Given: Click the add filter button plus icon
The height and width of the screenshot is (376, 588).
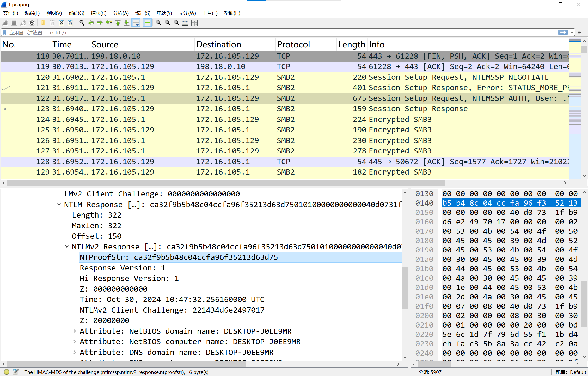Looking at the screenshot, I should (x=579, y=33).
